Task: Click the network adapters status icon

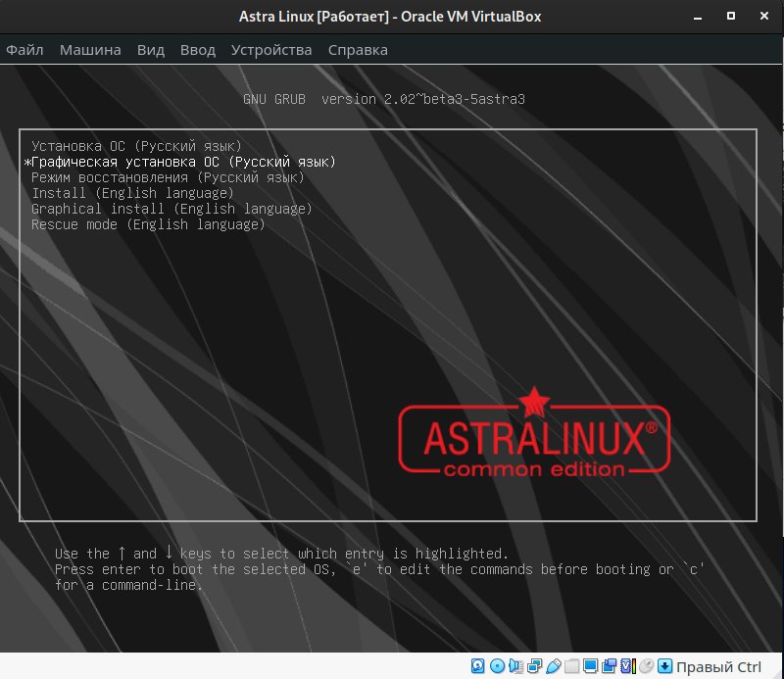Action: [534, 666]
